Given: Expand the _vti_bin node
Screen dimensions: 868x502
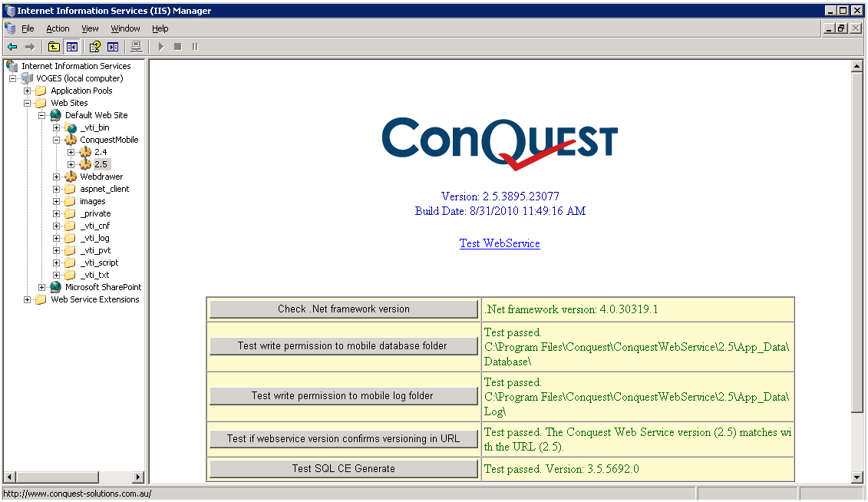Looking at the screenshot, I should point(57,127).
